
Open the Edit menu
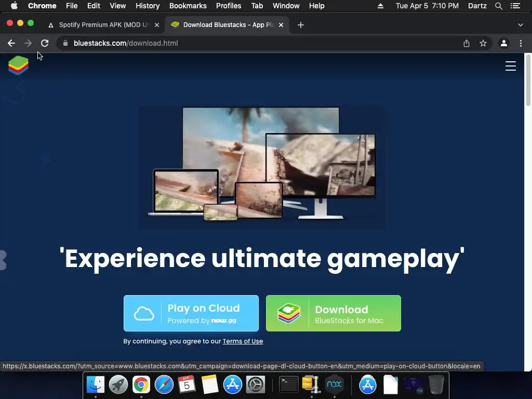(94, 6)
